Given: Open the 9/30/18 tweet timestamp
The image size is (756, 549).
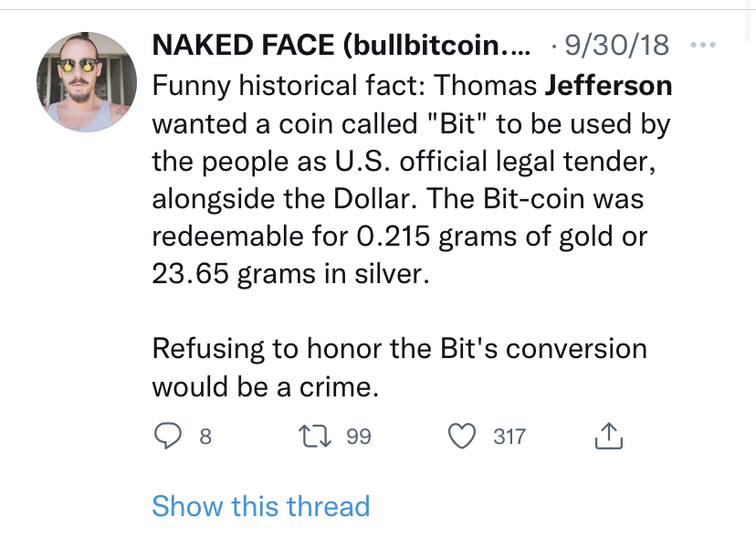Looking at the screenshot, I should (617, 44).
